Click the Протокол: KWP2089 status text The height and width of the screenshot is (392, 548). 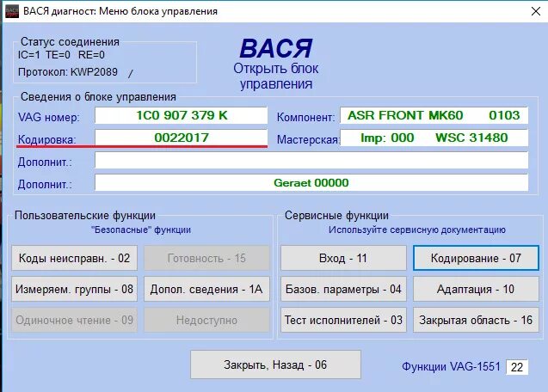point(68,72)
